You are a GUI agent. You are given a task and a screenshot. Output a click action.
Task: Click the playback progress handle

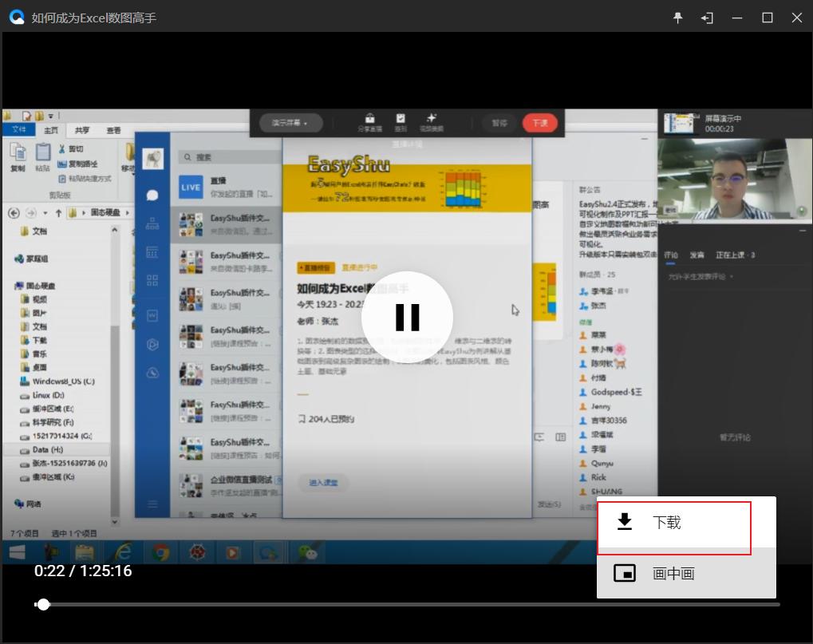tap(44, 604)
